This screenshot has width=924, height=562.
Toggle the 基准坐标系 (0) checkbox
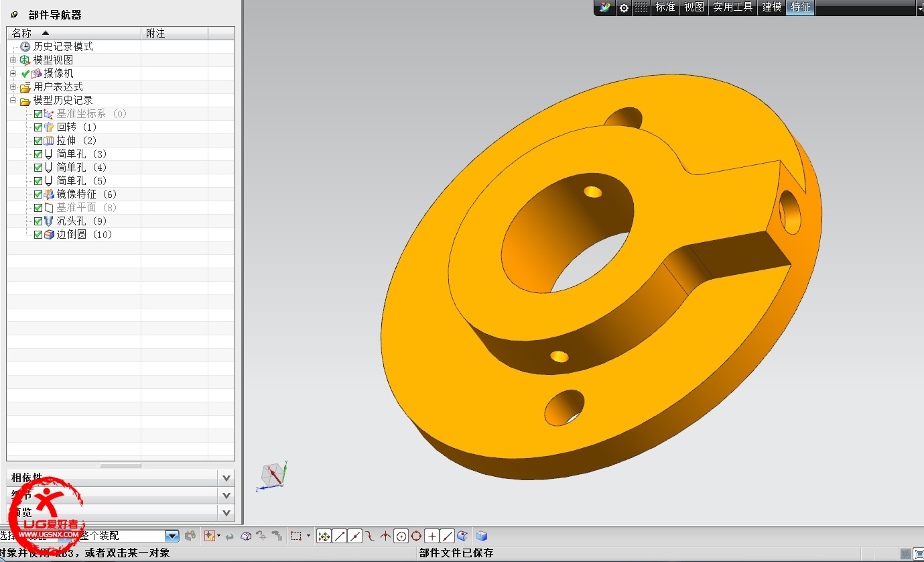[38, 114]
